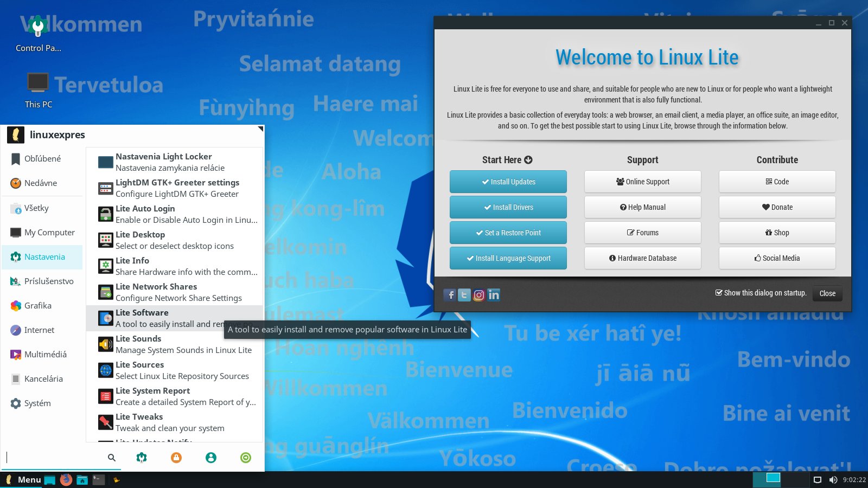The image size is (868, 488).
Task: Close the Welcome dialog with Close button
Action: [827, 293]
